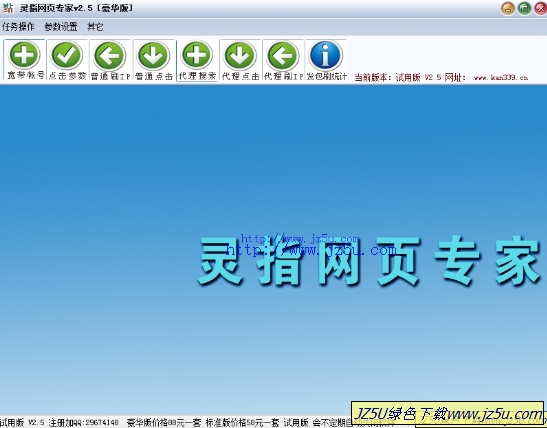
Task: Open the 任务操作 menu
Action: click(x=18, y=27)
